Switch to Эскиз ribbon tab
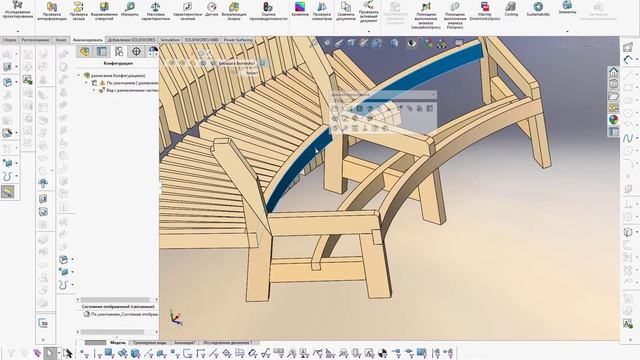The image size is (640, 360). pos(61,40)
